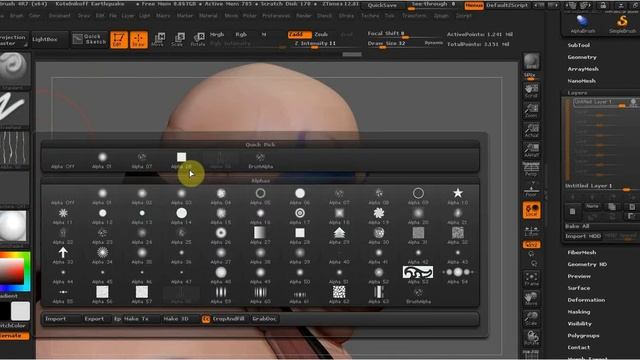Toggle Persp perspective view
The image size is (640, 360).
click(x=531, y=170)
